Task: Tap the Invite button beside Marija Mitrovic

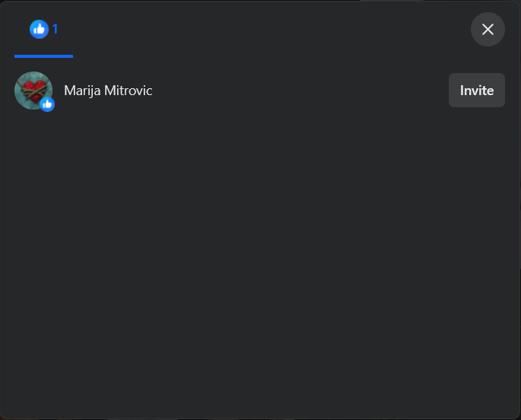Action: click(476, 91)
